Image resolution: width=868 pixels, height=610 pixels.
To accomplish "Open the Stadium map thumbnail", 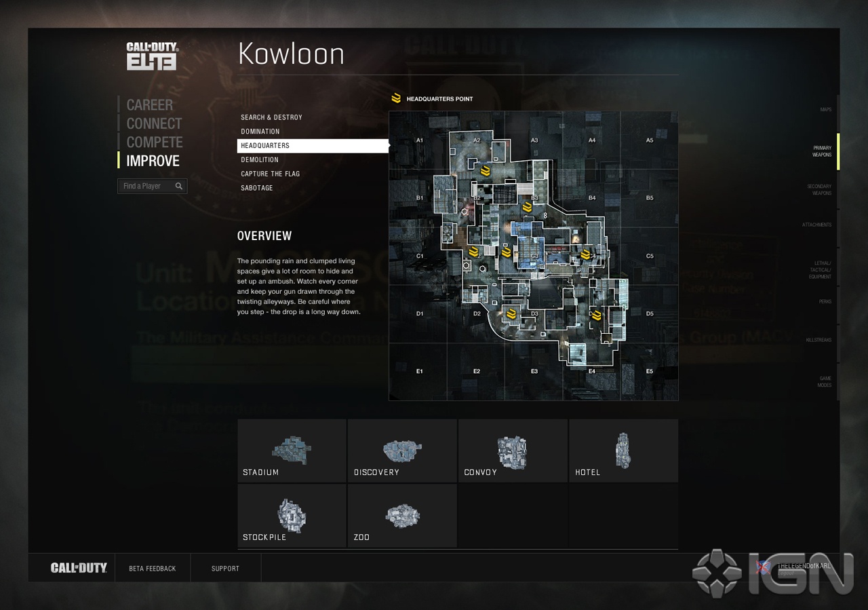I will 292,451.
